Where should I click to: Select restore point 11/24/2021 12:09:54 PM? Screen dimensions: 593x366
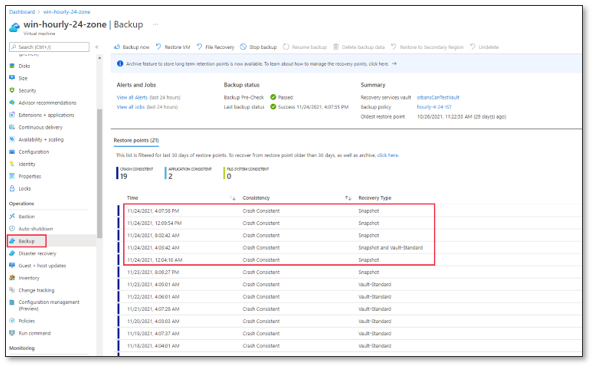(x=279, y=223)
